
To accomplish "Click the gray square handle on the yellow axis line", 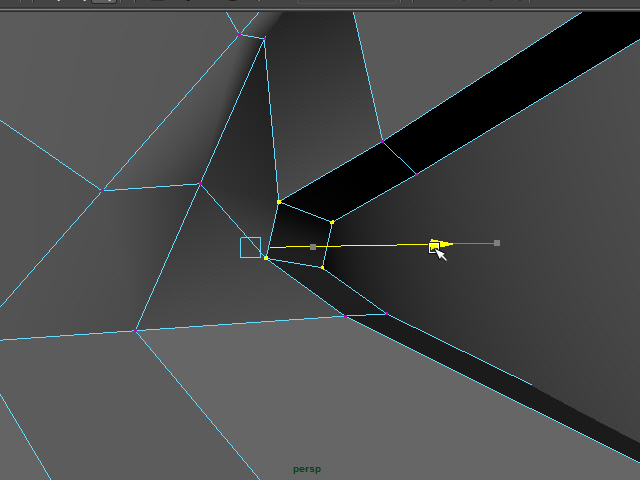I will click(313, 247).
